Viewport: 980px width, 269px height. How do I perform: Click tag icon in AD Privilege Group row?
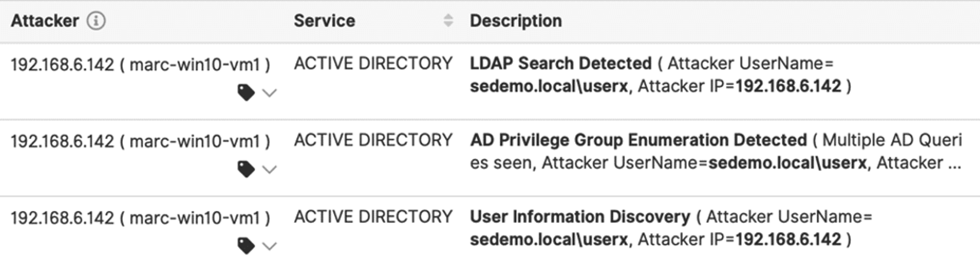pyautogui.click(x=246, y=169)
